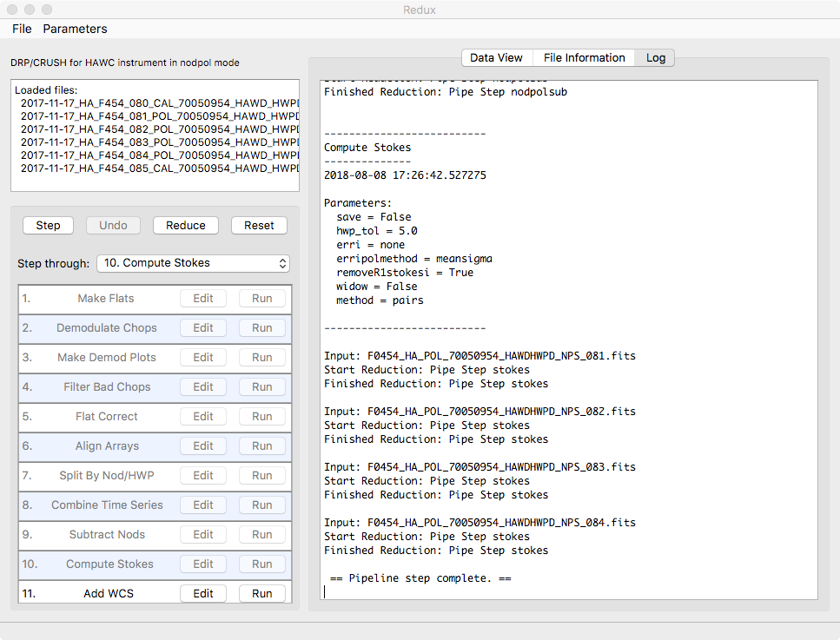Open the Step through dropdown

point(193,262)
